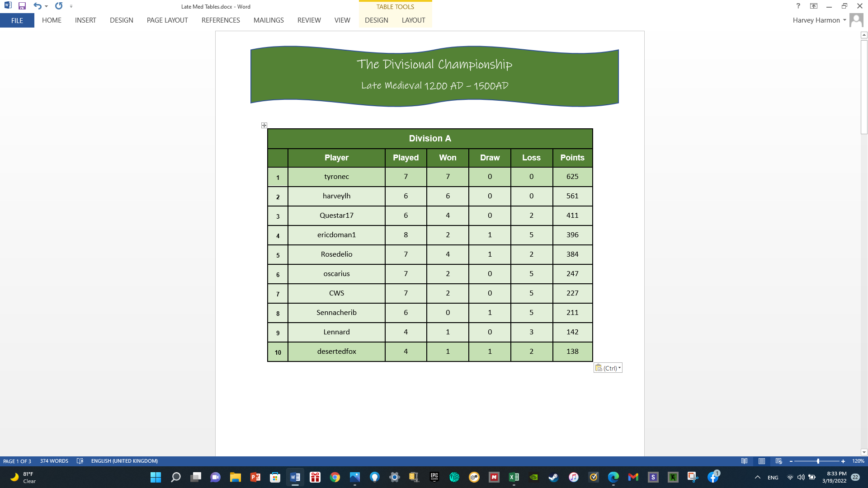Open the weather widget showing 81°F Clear
The image size is (868, 488).
tap(24, 477)
